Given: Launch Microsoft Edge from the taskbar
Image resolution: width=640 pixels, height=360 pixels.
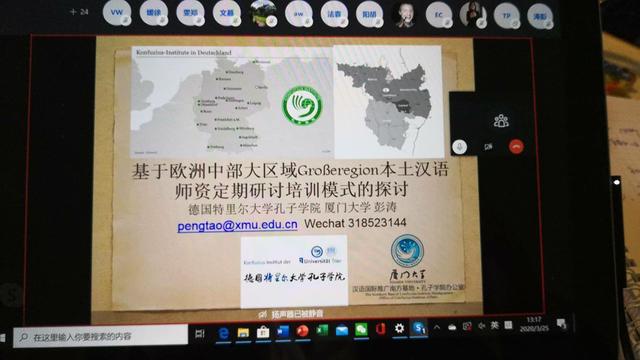Looking at the screenshot, I should 223,333.
